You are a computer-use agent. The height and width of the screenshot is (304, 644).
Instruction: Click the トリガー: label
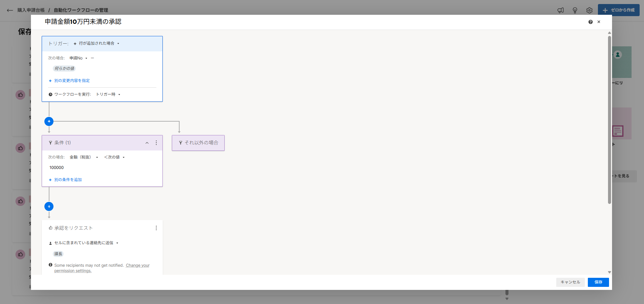pos(59,44)
